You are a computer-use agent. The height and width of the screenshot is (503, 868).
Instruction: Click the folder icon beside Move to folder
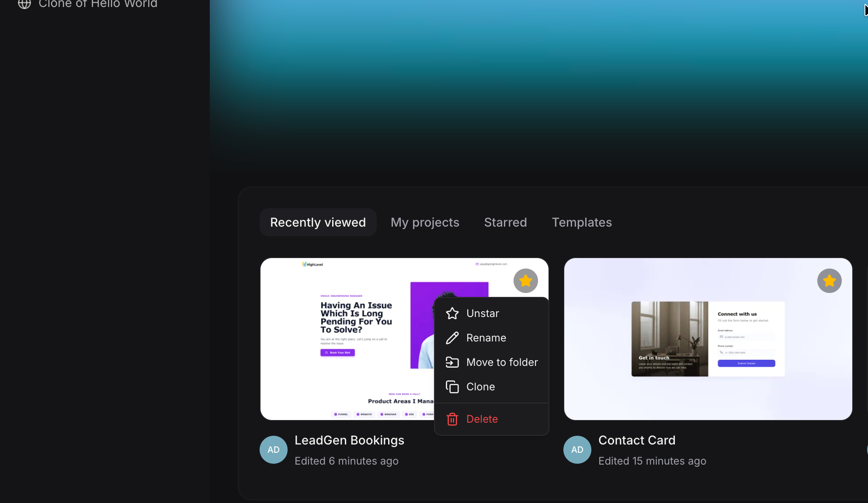click(452, 362)
